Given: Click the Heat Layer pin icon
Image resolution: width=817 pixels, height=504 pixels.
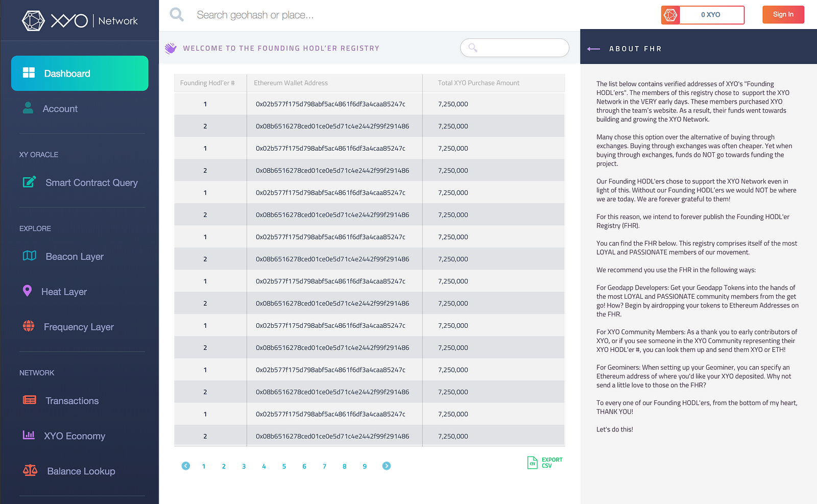Looking at the screenshot, I should tap(28, 291).
